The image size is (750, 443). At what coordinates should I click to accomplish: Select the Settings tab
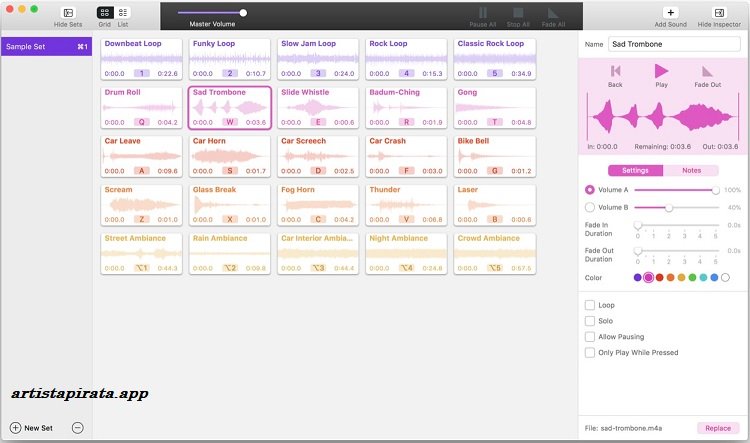point(636,171)
